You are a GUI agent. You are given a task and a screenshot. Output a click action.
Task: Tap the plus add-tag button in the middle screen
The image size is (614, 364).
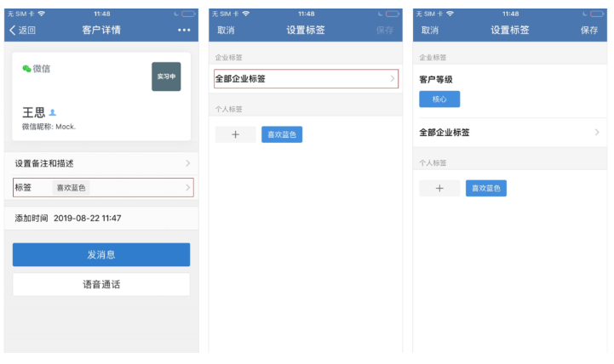[x=235, y=134]
